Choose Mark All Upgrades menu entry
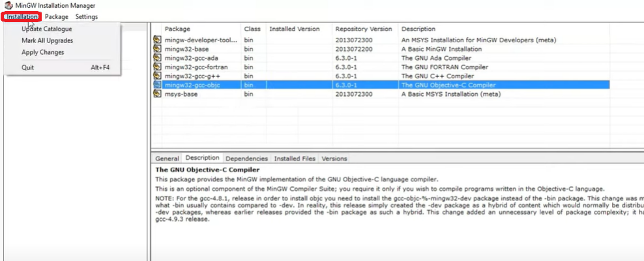The image size is (644, 261). click(47, 40)
